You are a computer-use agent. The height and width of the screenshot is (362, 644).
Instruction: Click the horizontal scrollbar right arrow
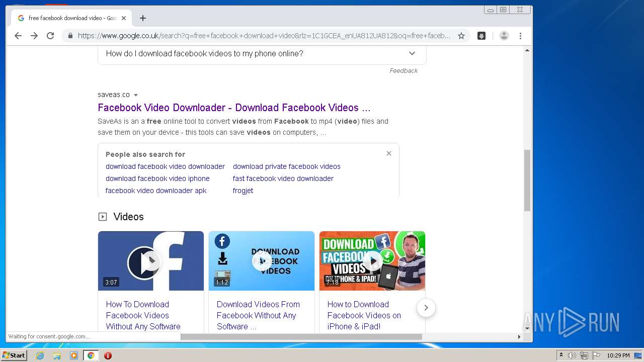tap(520, 336)
